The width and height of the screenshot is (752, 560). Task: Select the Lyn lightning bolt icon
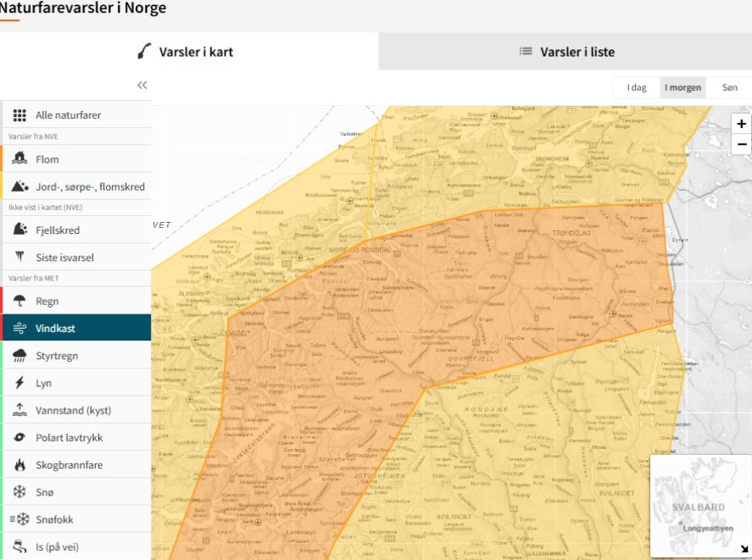19,383
